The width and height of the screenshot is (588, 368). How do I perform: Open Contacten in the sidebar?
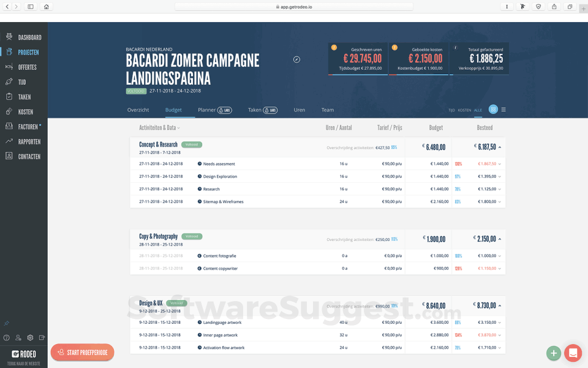[23, 156]
